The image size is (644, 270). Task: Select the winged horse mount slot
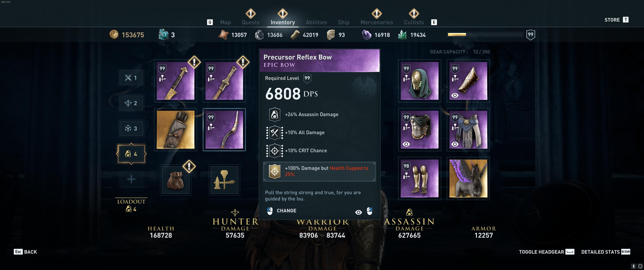468,178
